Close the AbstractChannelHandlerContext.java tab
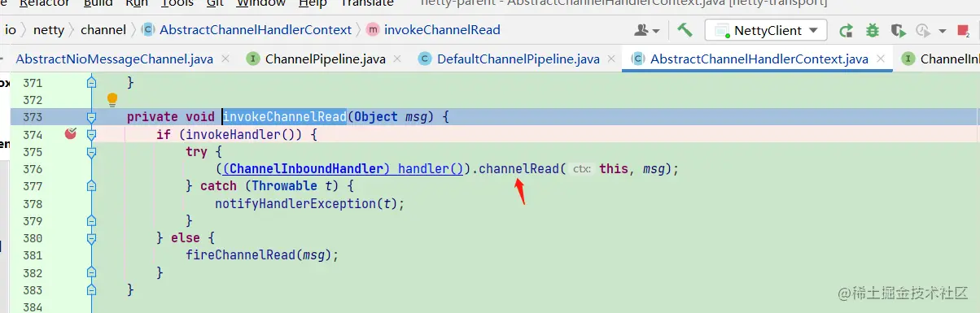This screenshot has height=313, width=980. click(880, 59)
